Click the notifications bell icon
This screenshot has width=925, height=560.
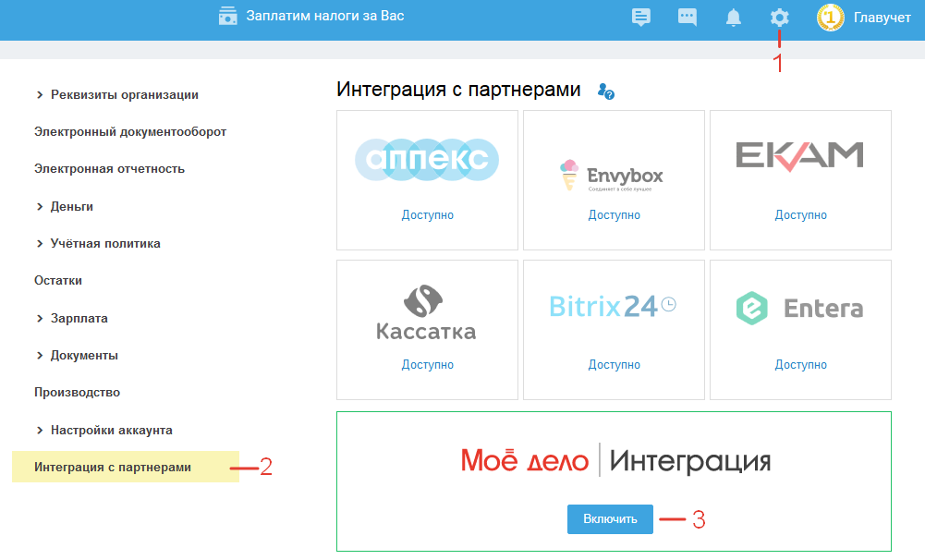(x=734, y=18)
